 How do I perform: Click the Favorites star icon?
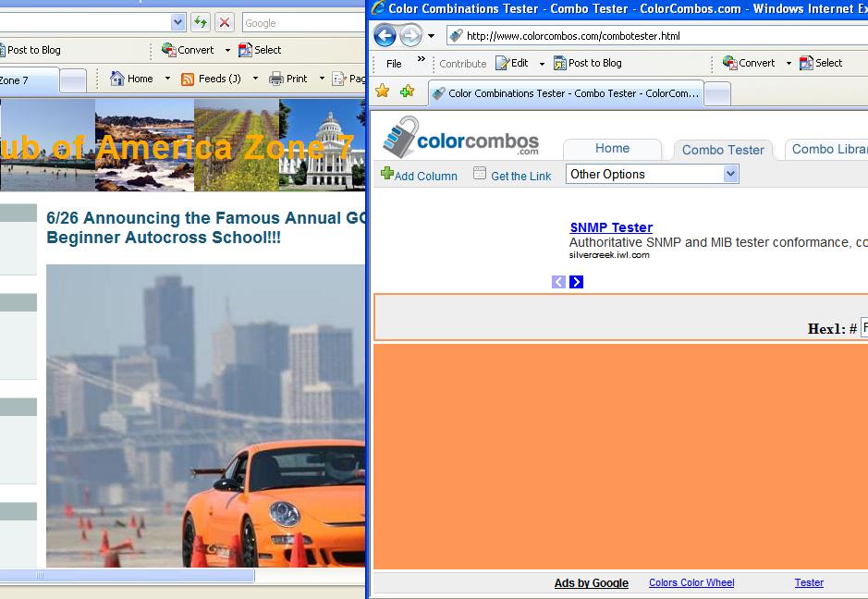(x=382, y=92)
